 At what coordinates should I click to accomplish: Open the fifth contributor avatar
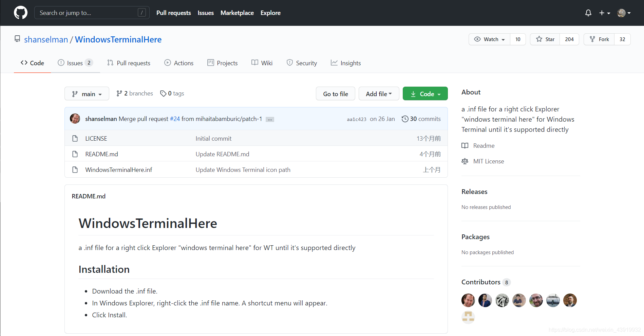(536, 300)
